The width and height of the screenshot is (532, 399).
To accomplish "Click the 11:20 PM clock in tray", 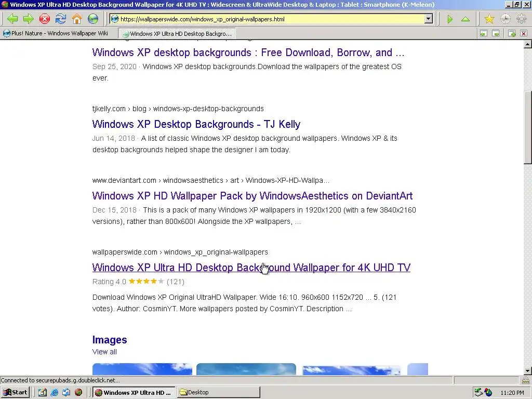I will coord(512,393).
